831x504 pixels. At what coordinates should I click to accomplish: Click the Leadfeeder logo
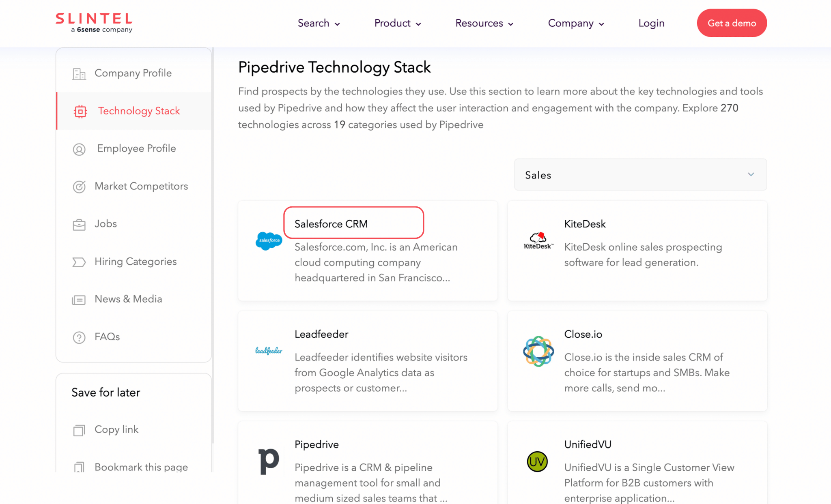tap(269, 351)
